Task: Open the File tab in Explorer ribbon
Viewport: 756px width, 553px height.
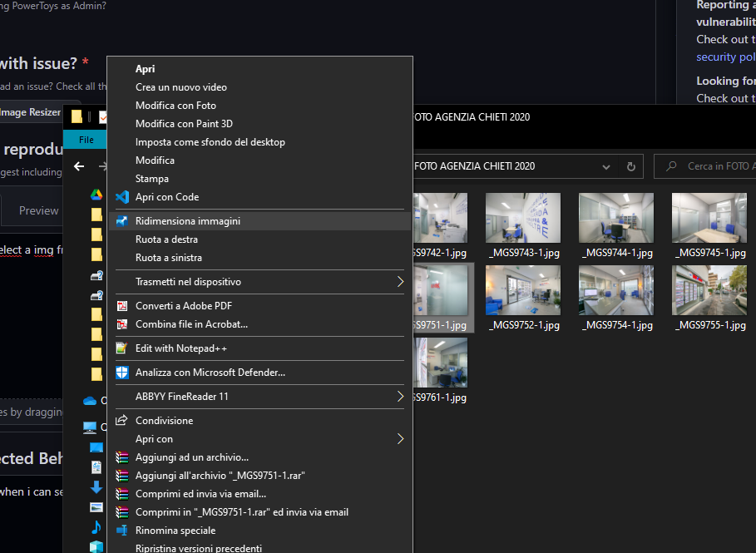Action: pyautogui.click(x=86, y=140)
